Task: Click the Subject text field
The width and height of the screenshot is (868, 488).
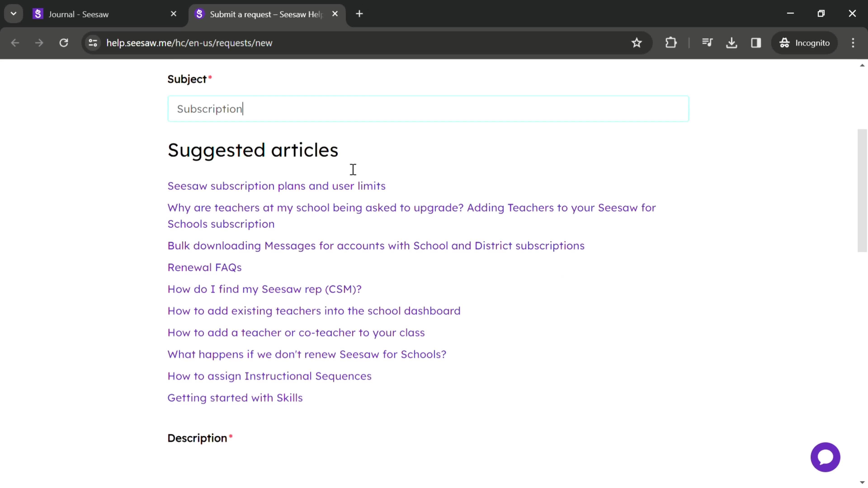Action: (x=428, y=109)
